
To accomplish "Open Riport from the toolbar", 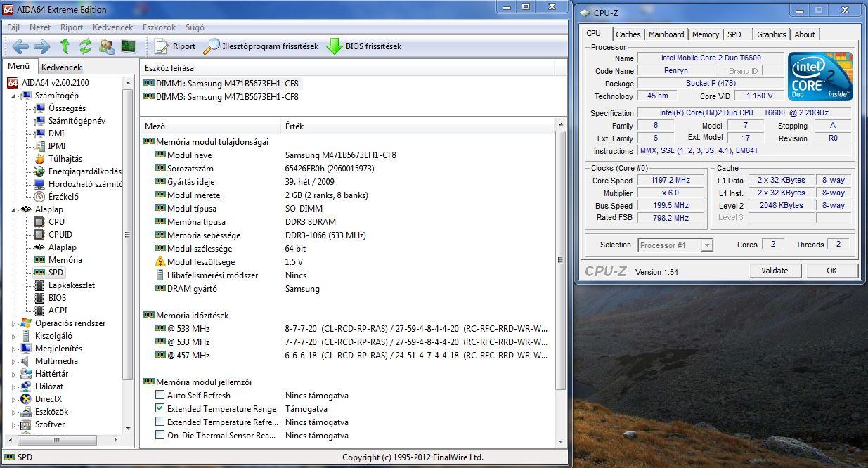I will (x=175, y=46).
